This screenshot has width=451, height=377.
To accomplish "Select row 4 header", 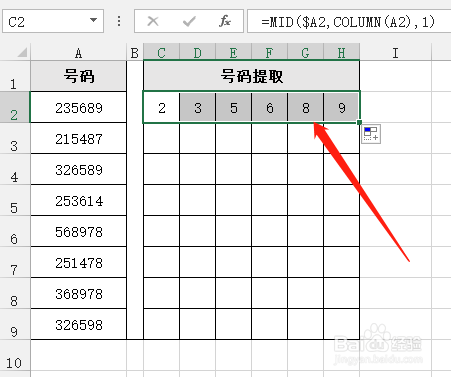I will (15, 169).
